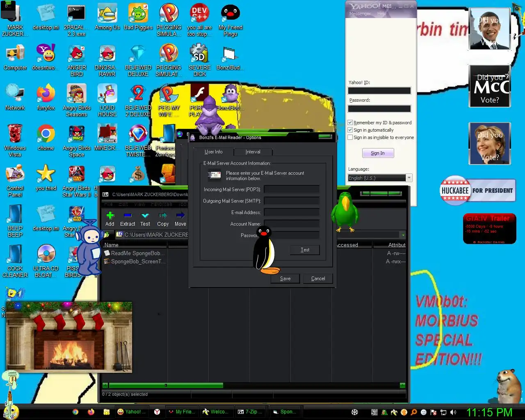Open Help menu in Yahoo Messenger
This screenshot has height=420, width=525.
point(381,14)
